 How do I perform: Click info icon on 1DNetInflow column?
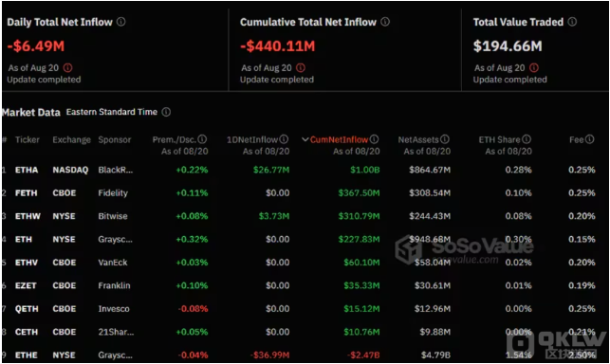click(284, 139)
